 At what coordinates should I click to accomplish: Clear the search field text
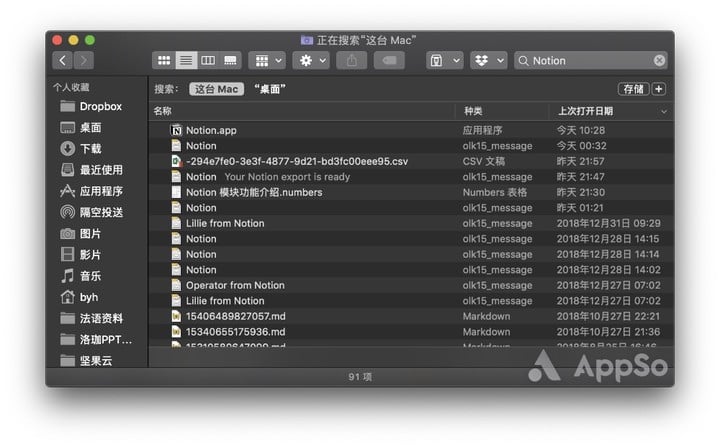659,61
